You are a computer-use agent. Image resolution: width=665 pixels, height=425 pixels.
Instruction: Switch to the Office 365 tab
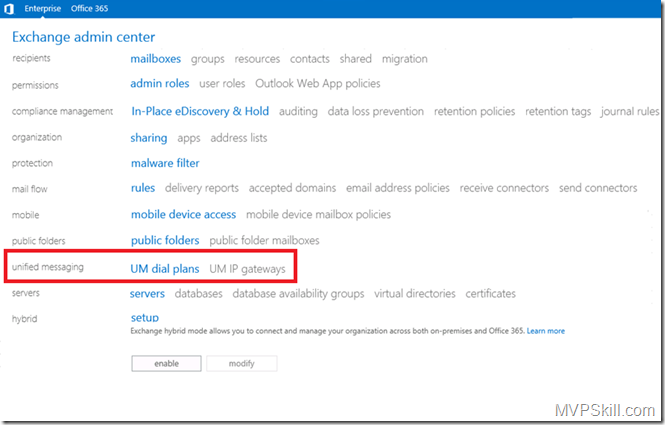89,8
